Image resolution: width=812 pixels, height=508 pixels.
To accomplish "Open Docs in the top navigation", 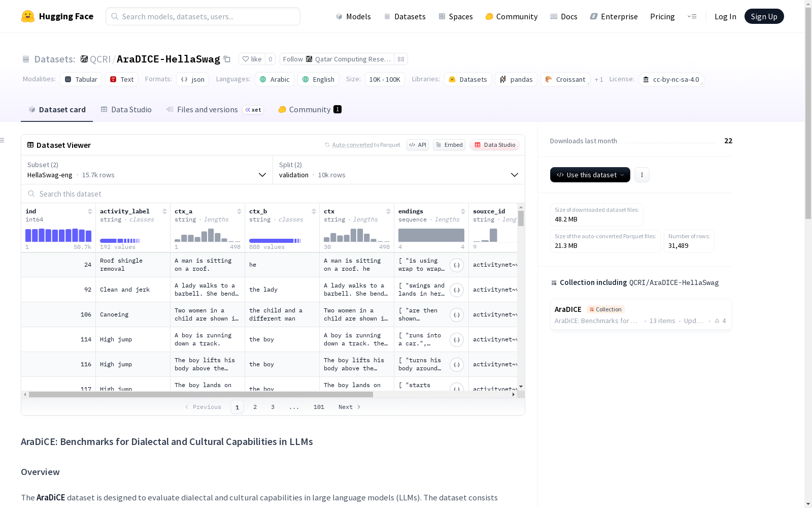I will [x=564, y=16].
